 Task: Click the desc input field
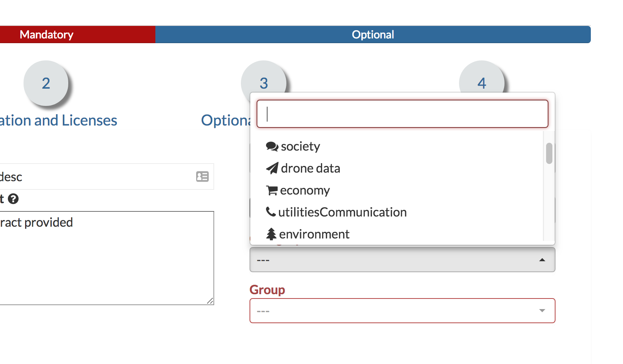tap(107, 177)
